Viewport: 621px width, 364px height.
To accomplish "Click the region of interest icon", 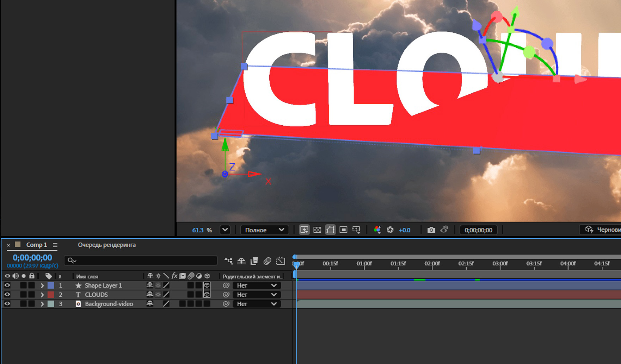I will pyautogui.click(x=343, y=230).
